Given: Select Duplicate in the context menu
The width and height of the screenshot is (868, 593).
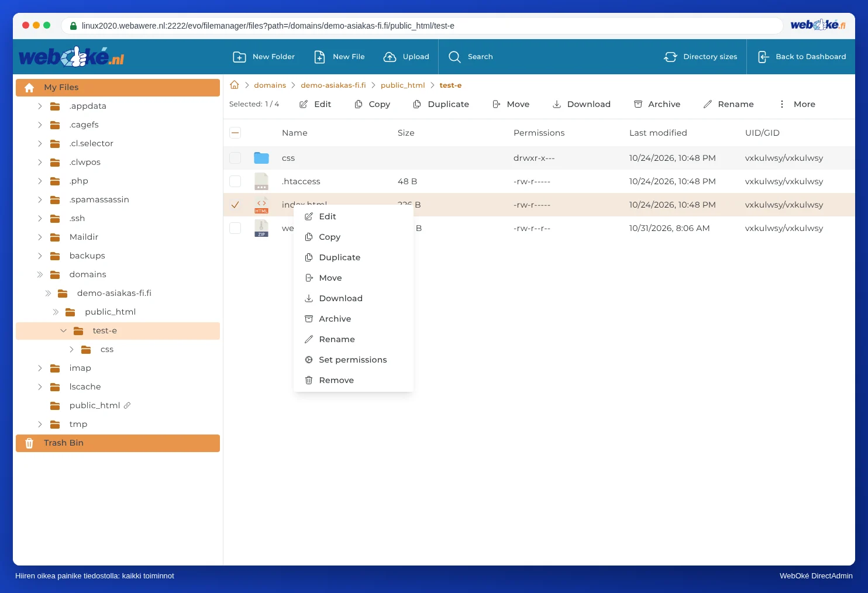Looking at the screenshot, I should [x=353, y=257].
